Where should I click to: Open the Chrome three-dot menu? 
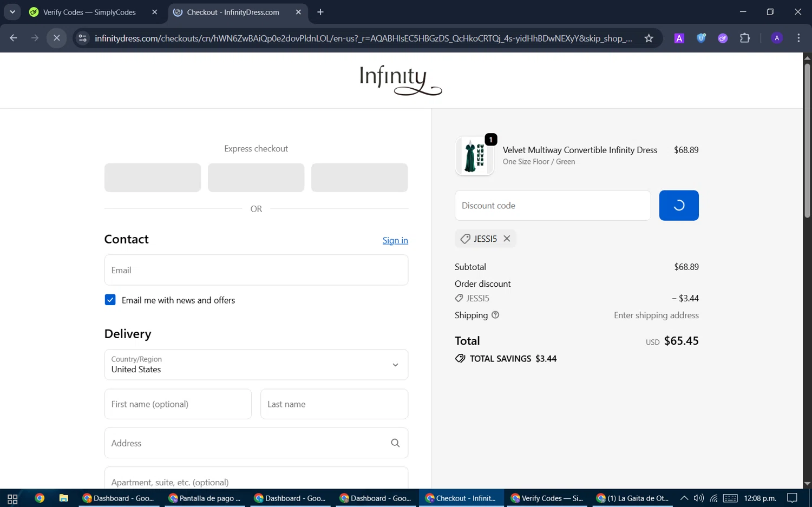coord(799,38)
